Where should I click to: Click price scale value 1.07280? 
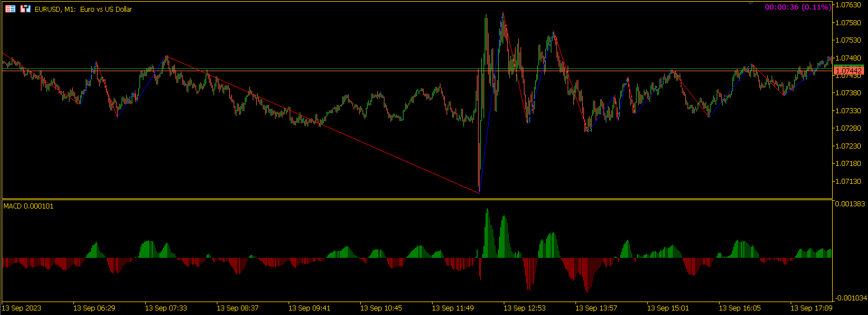(x=848, y=128)
